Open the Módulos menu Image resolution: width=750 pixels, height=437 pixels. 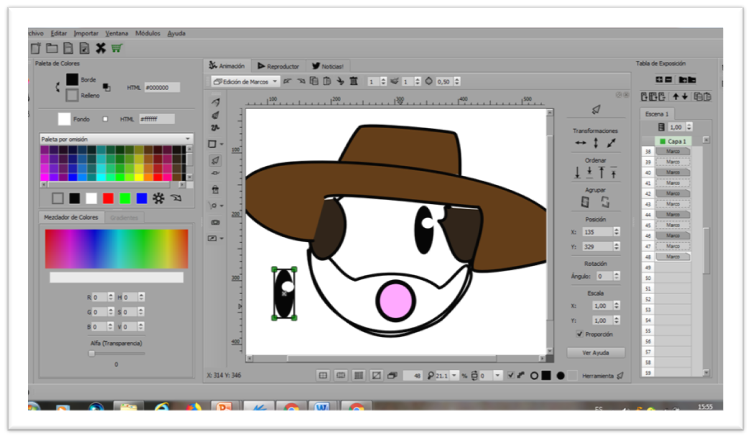pyautogui.click(x=147, y=33)
